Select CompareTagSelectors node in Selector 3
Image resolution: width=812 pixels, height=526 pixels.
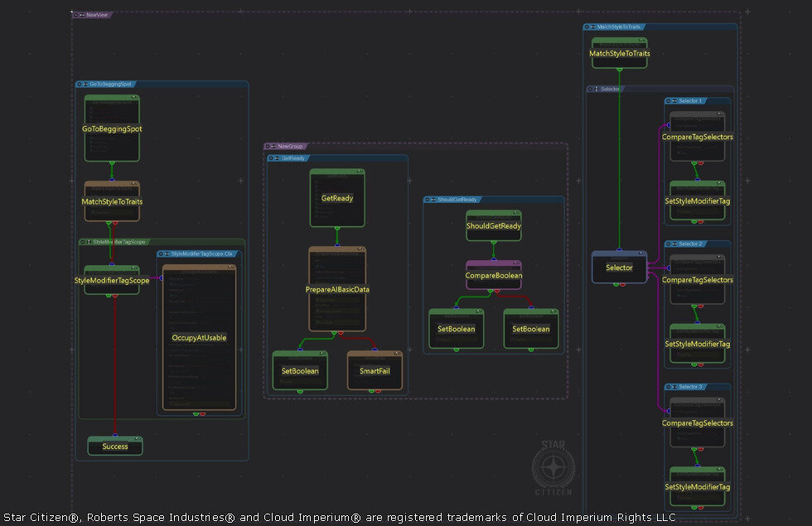pos(697,423)
